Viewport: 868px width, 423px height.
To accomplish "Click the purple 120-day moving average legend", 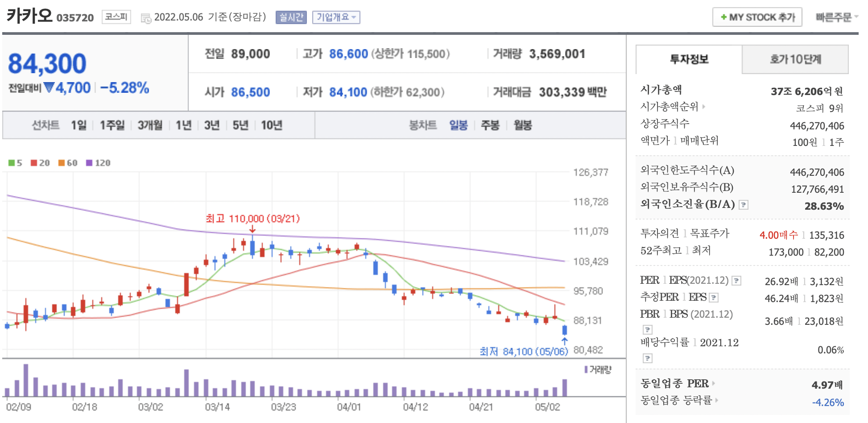I will 98,163.
